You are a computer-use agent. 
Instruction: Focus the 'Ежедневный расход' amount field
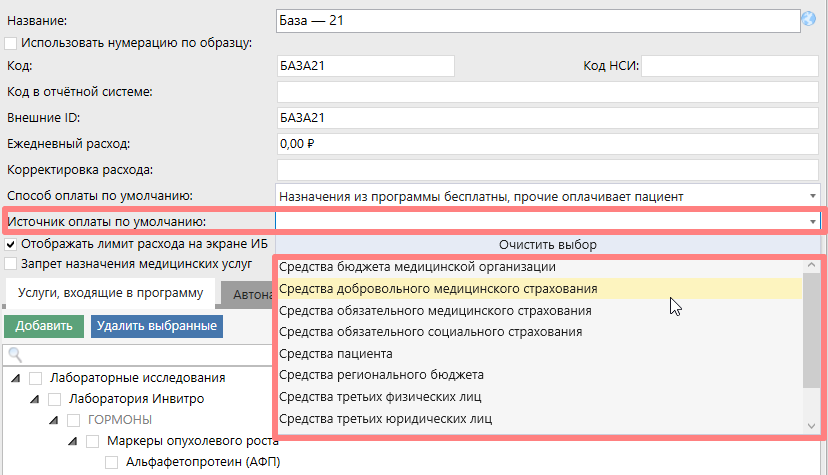pos(547,143)
